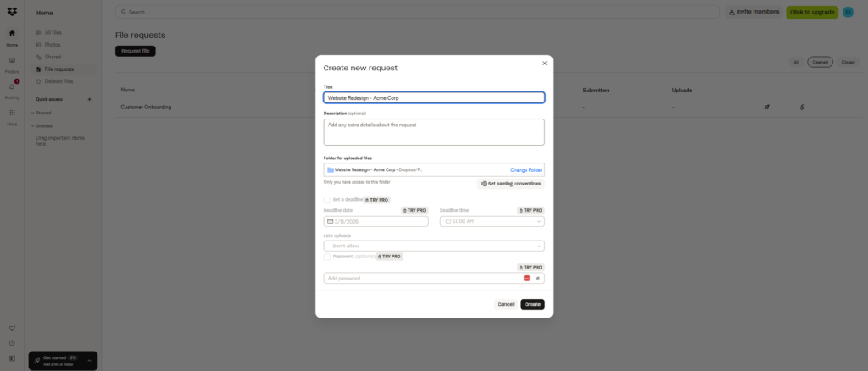The image size is (868, 371).
Task: Open the Late uploads dropdown
Action: [x=433, y=246]
